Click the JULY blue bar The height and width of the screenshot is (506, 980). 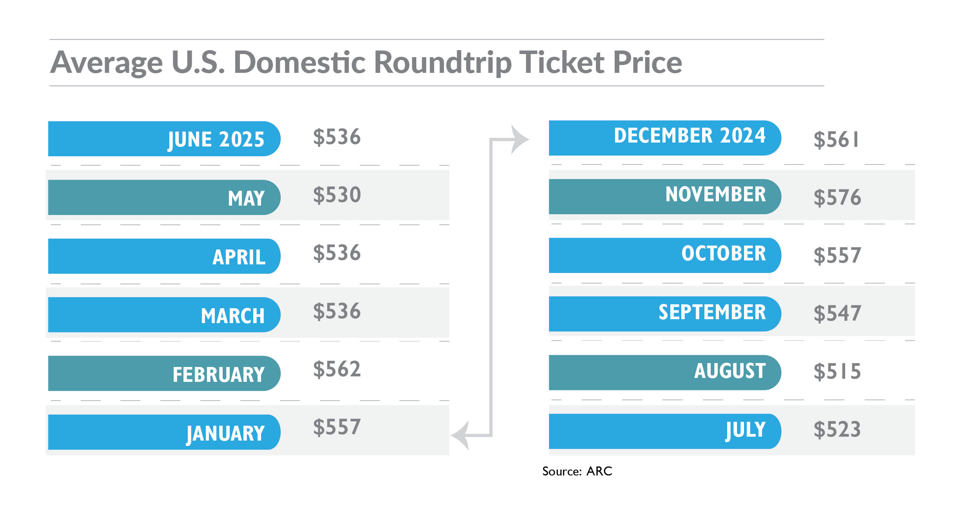pyautogui.click(x=665, y=431)
